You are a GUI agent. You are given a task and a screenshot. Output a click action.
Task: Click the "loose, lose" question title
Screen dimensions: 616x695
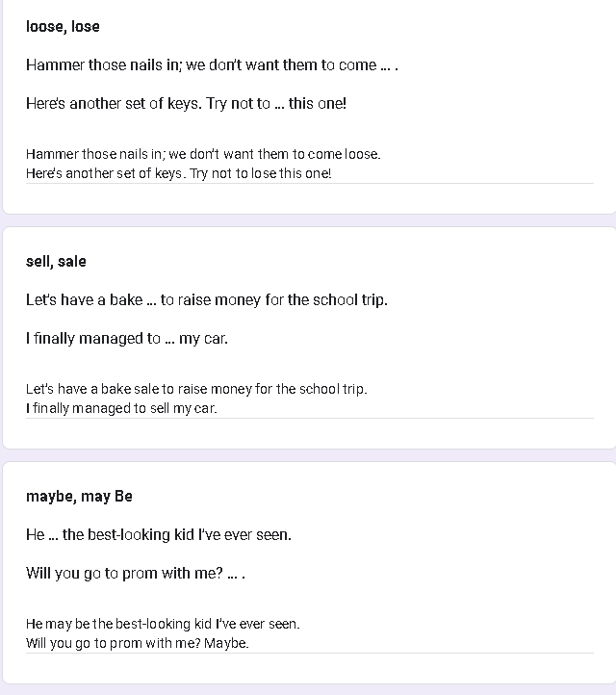coord(63,26)
